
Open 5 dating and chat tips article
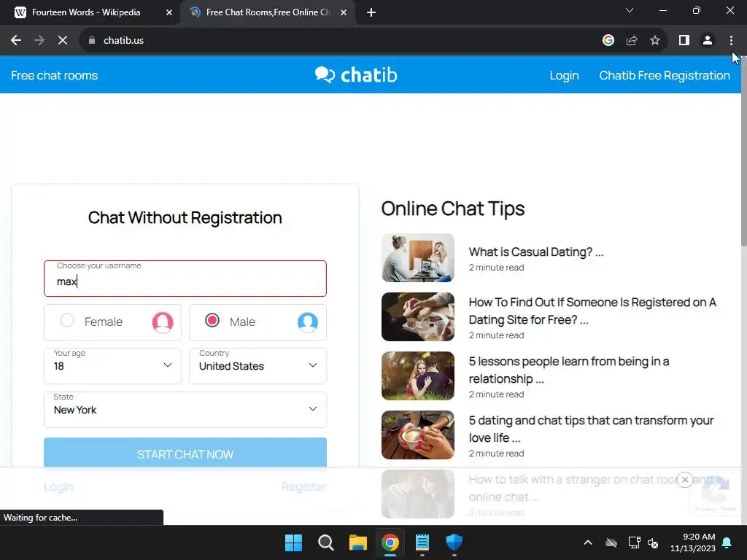click(591, 429)
